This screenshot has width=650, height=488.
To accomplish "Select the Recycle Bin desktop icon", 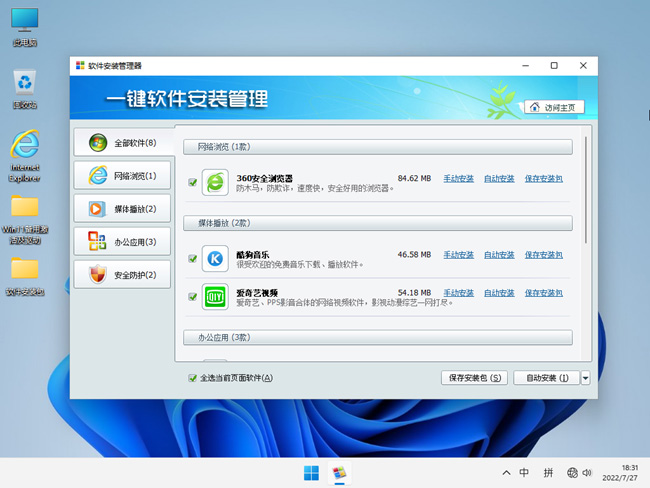I will (x=25, y=89).
